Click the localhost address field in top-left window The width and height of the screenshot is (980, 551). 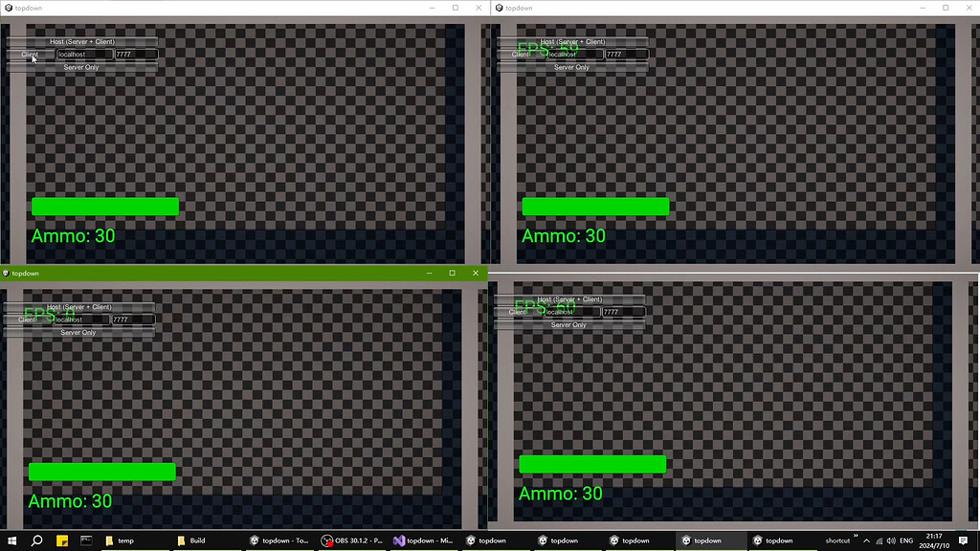[x=82, y=55]
